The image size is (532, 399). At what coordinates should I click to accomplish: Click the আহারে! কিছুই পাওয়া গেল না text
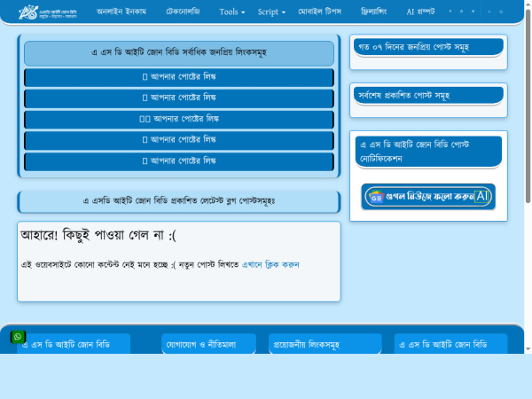pos(98,235)
